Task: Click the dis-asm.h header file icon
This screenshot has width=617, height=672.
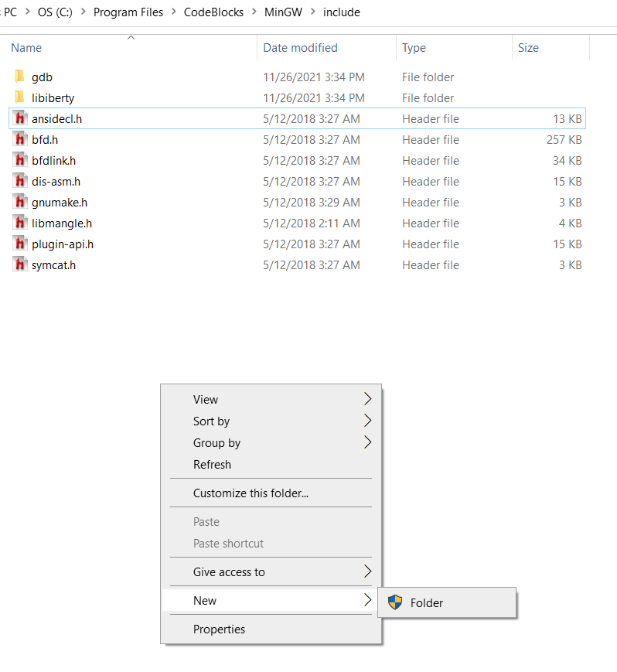Action: tap(19, 181)
